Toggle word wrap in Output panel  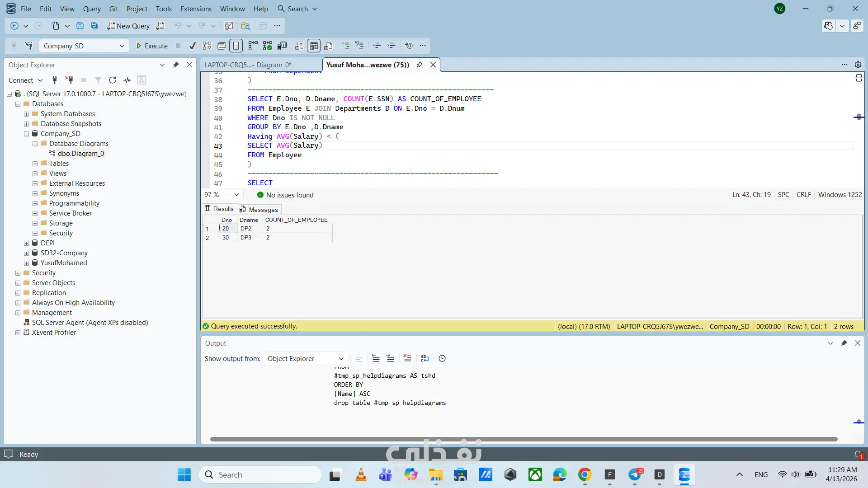point(425,358)
